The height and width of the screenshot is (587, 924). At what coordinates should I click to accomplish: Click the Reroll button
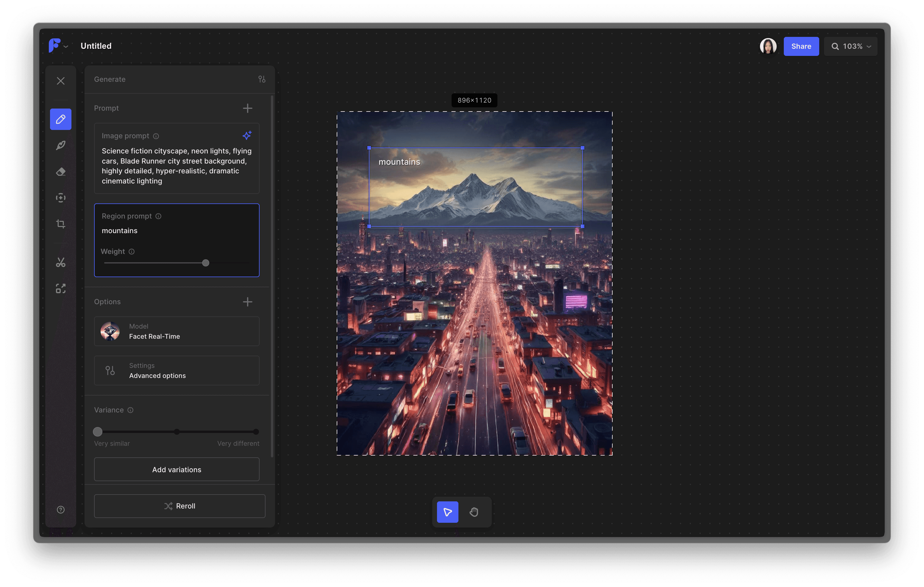180,506
